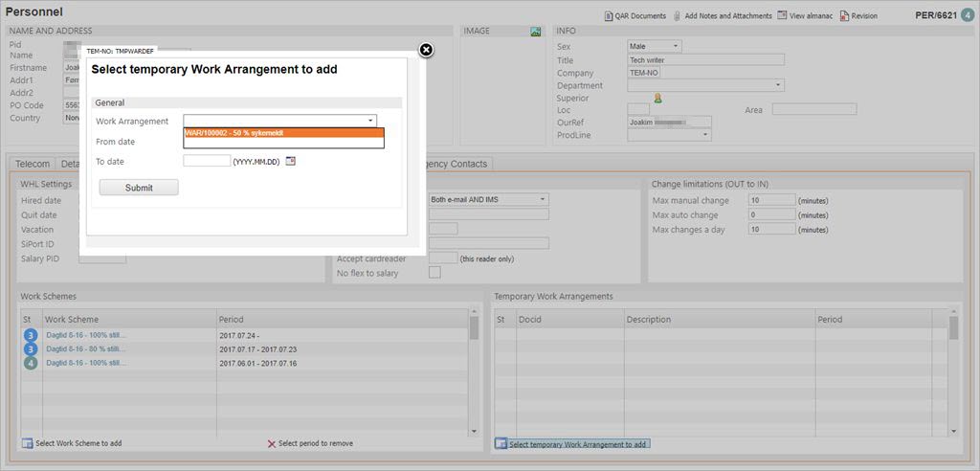Screen dimensions: 980x471
Task: Close the temporary Work Arrangement dialog
Action: pos(427,50)
